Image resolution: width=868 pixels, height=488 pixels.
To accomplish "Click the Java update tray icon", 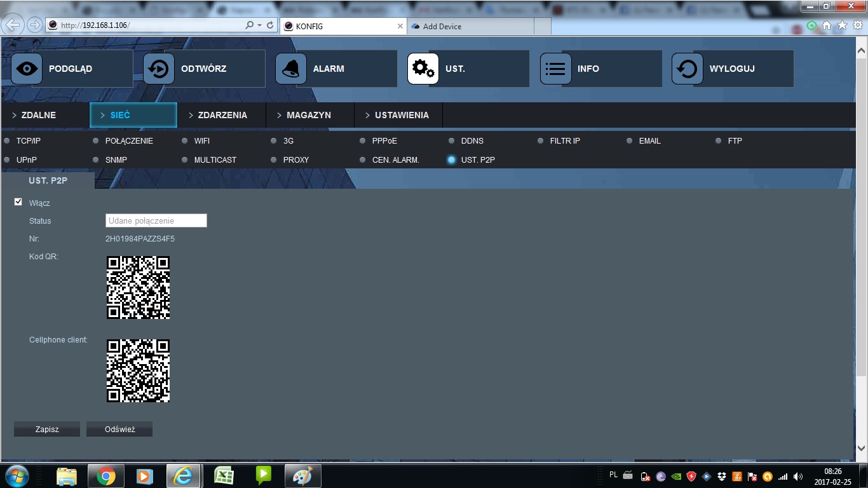I will [737, 477].
